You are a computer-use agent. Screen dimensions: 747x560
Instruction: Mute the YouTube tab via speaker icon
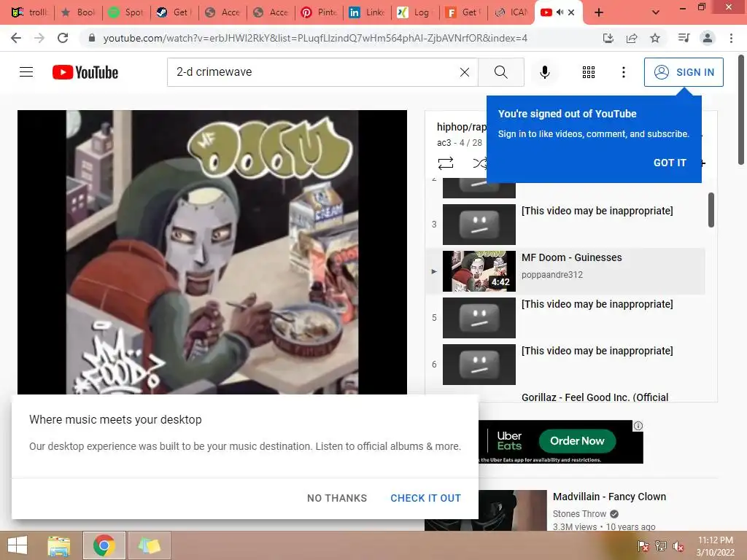tap(560, 12)
